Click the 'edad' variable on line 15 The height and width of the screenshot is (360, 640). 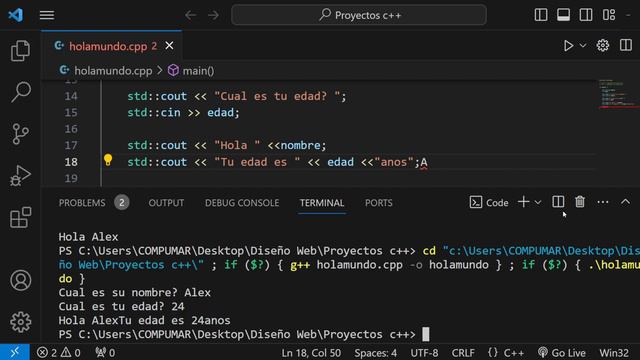pyautogui.click(x=220, y=113)
